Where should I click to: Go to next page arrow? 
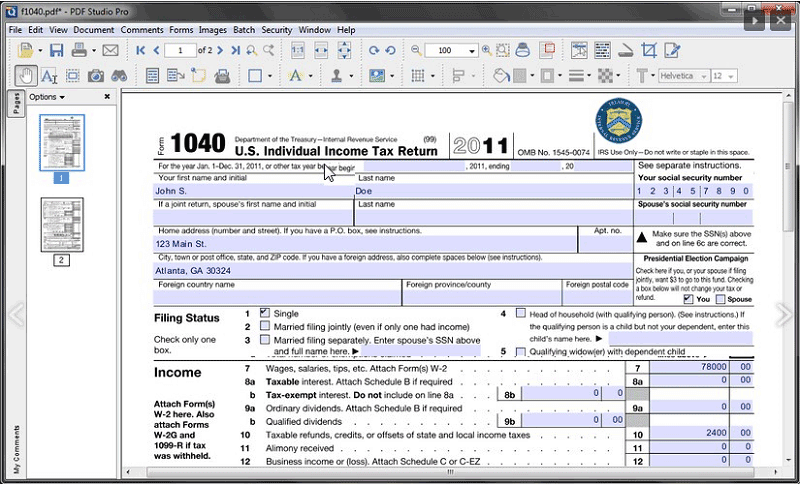click(220, 50)
